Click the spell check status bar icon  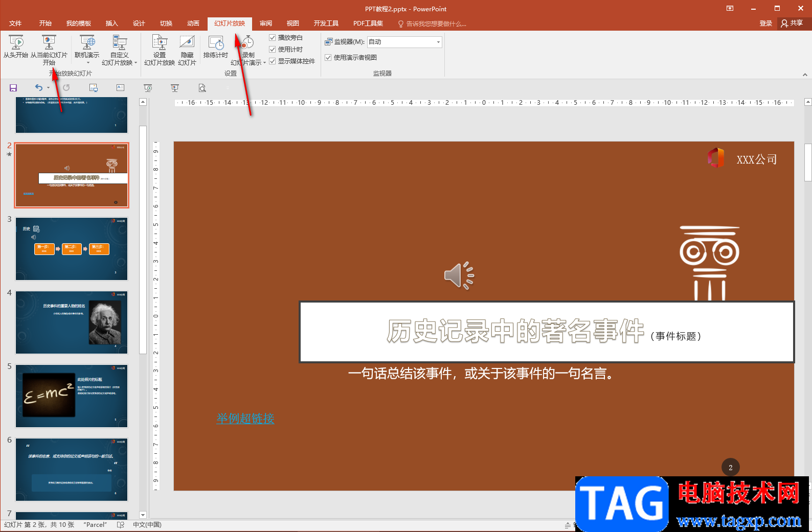coord(121,525)
